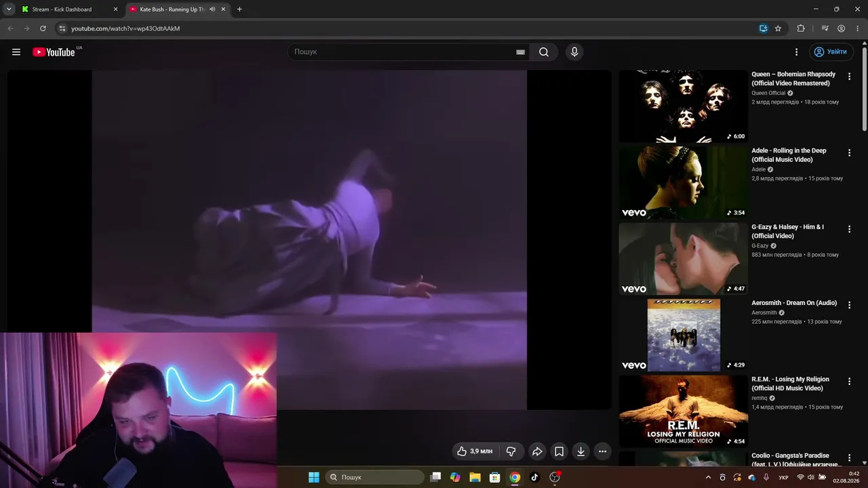Viewport: 868px width, 488px height.
Task: Open the Windows Start menu
Action: 314,477
